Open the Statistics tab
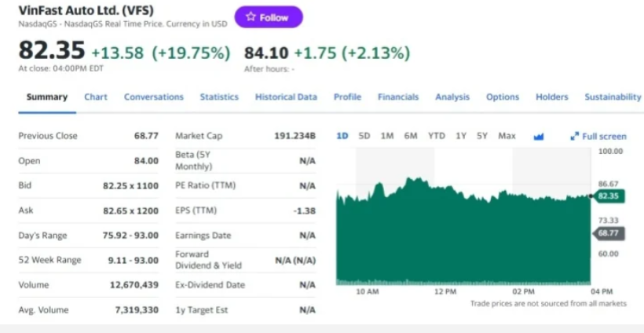 coord(219,97)
